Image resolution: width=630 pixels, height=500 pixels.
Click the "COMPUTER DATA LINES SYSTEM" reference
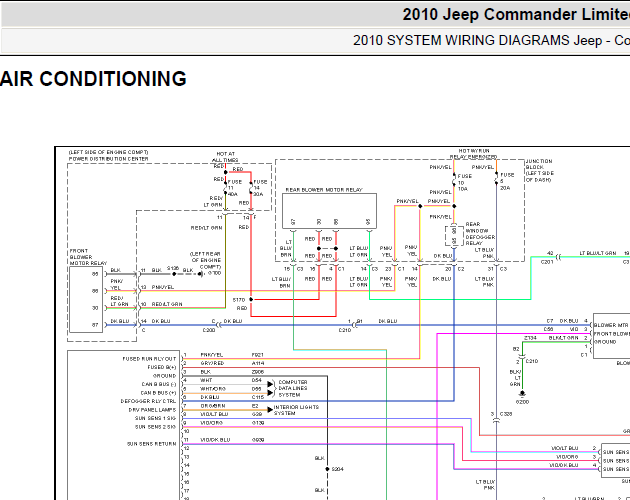[x=292, y=388]
